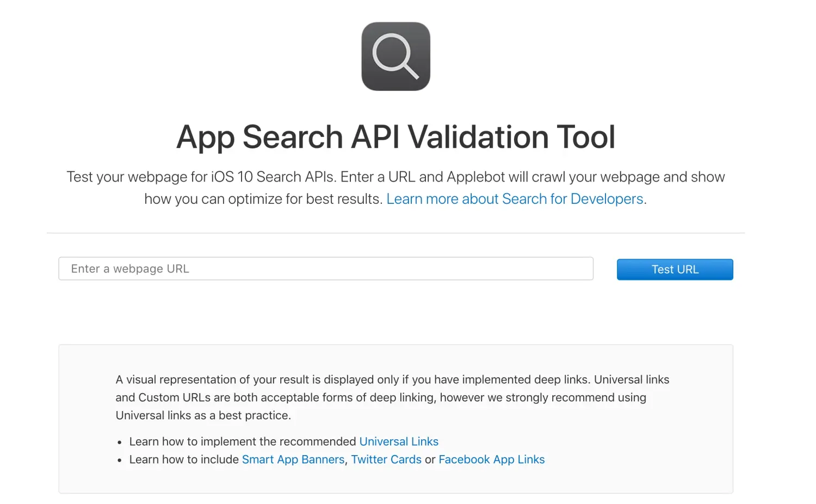
Task: Click the horizontal divider above the URL field
Action: click(395, 233)
